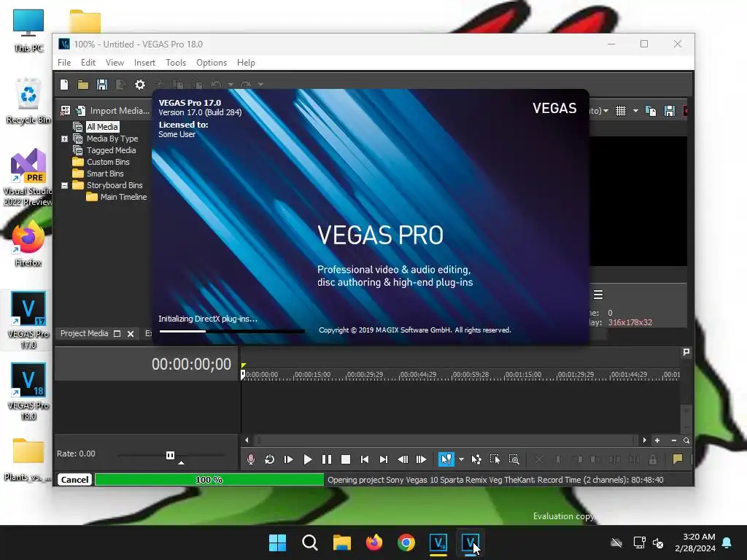
Task: Open the edit tool dropdown arrow
Action: (461, 459)
